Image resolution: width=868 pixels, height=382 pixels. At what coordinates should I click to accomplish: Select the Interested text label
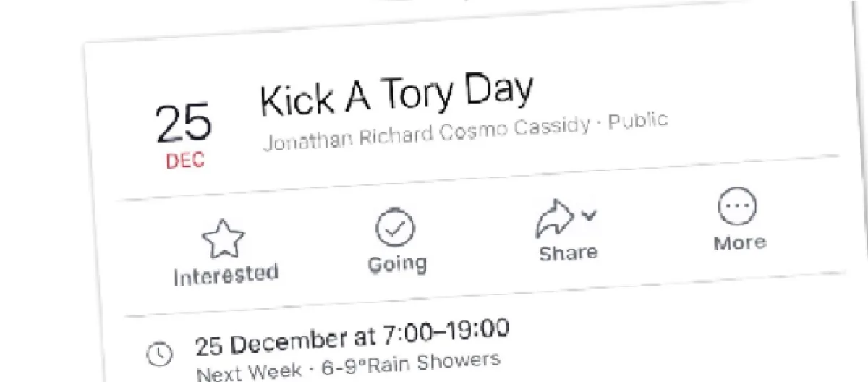point(226,275)
